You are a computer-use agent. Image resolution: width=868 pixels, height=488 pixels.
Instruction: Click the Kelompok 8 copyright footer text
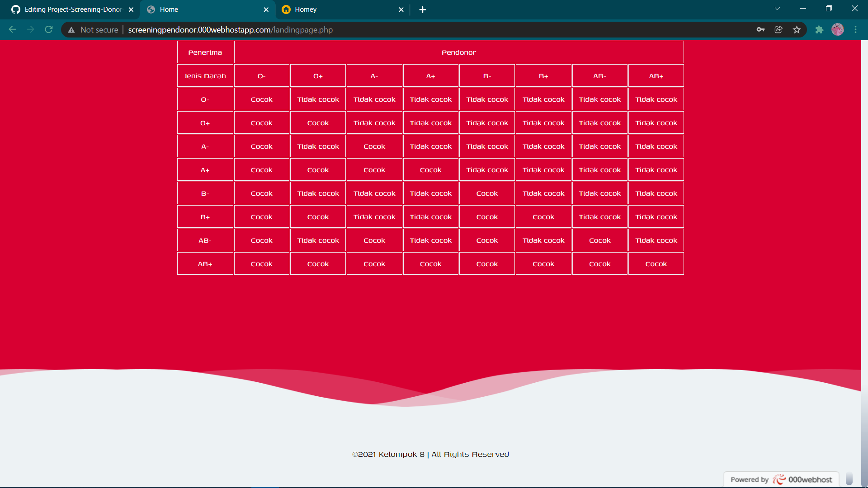(x=430, y=454)
